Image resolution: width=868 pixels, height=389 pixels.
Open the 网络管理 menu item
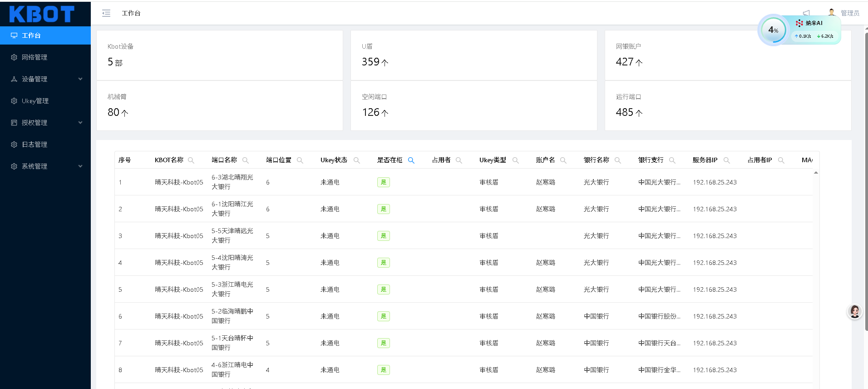35,57
